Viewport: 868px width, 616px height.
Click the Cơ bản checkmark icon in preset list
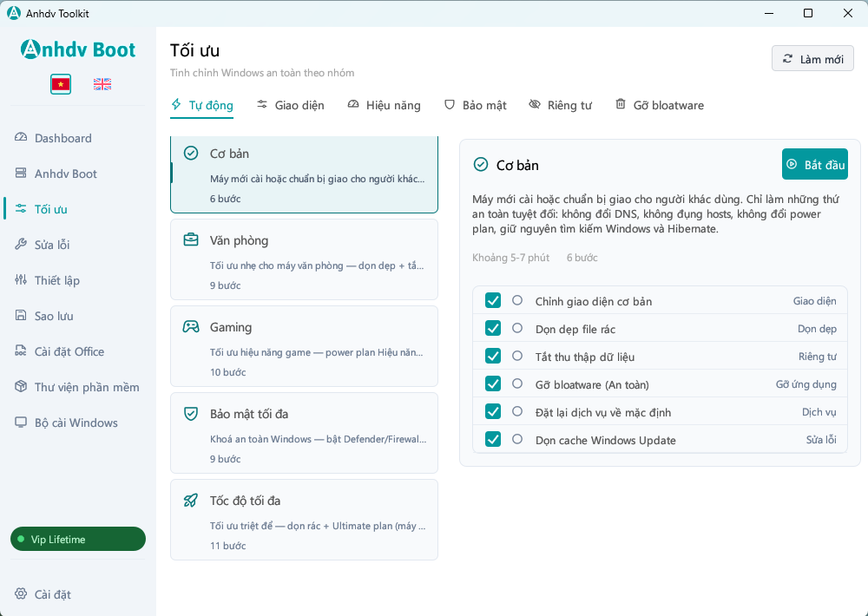(x=191, y=153)
